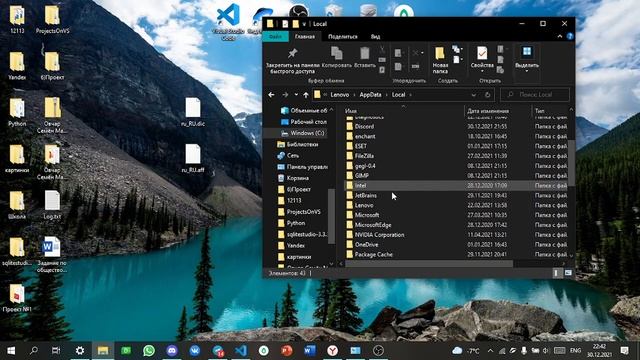Select the Package Cache folder row
The width and height of the screenshot is (640, 360).
pos(456,254)
